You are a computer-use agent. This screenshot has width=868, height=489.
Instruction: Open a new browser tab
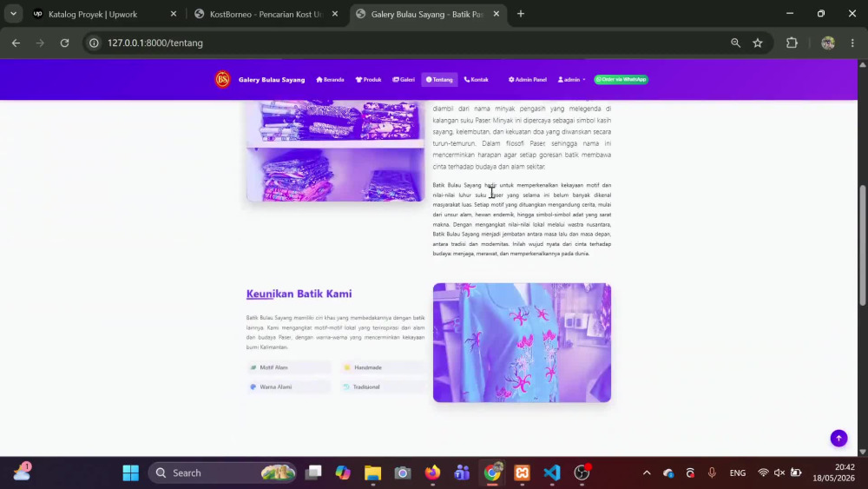[x=520, y=14]
